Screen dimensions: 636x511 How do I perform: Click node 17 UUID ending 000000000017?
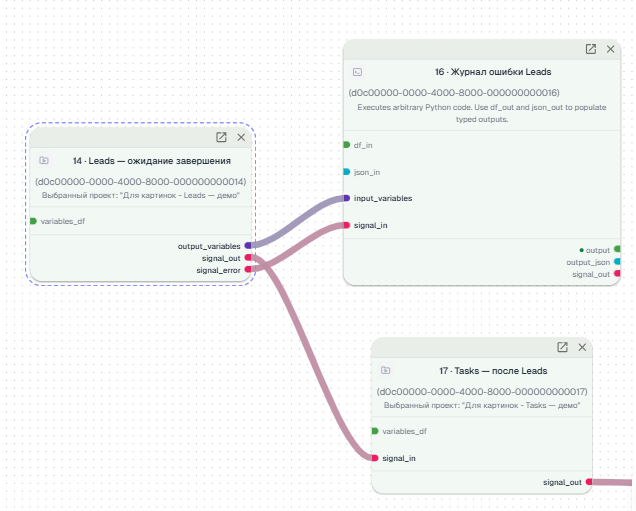tap(482, 392)
